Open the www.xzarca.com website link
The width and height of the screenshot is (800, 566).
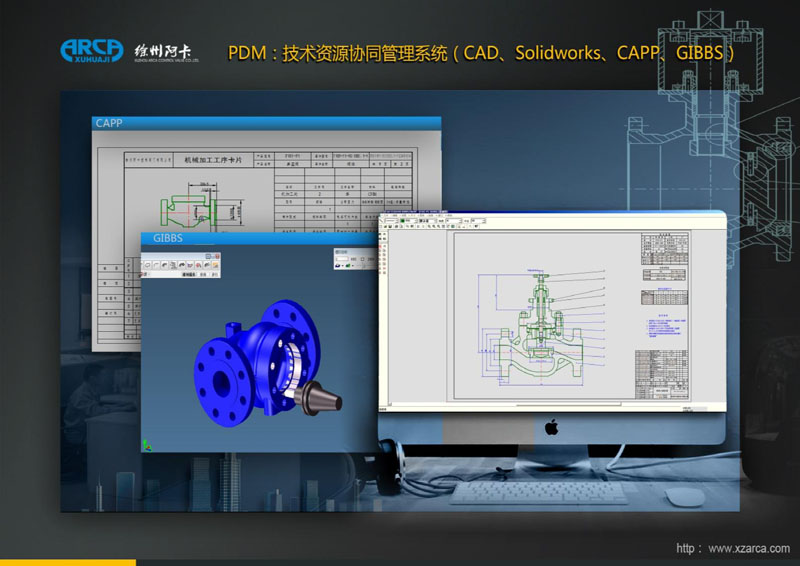(x=748, y=549)
